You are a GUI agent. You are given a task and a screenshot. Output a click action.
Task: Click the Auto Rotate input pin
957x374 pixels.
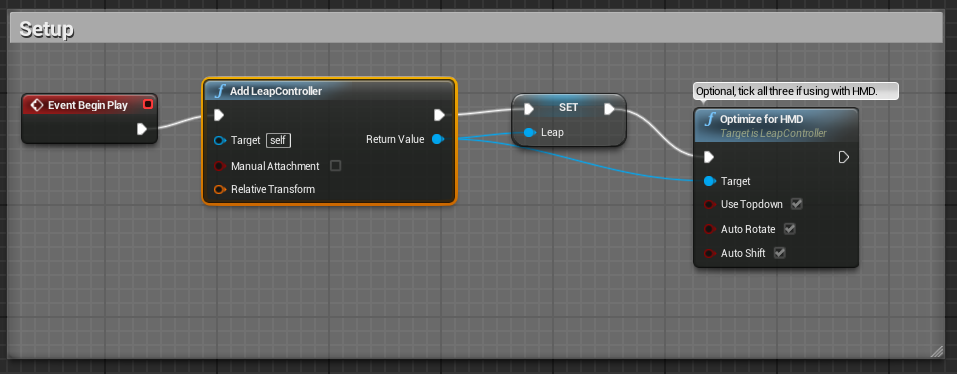tap(709, 229)
